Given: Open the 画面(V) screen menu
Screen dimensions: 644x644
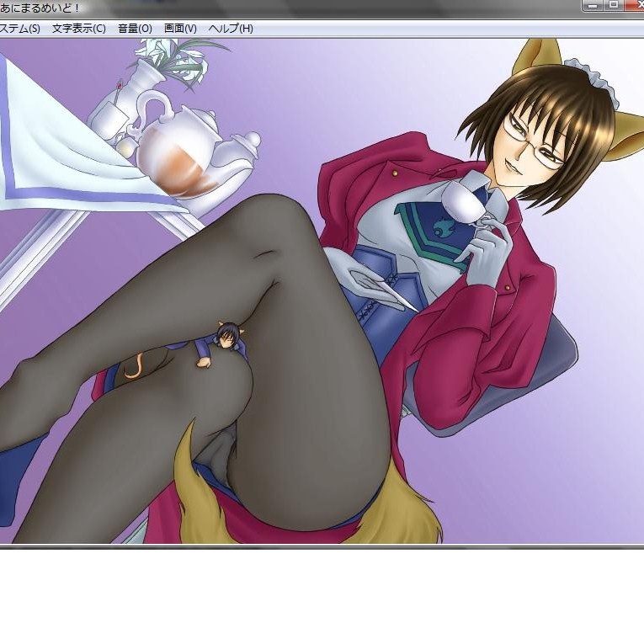Looking at the screenshot, I should click(180, 29).
